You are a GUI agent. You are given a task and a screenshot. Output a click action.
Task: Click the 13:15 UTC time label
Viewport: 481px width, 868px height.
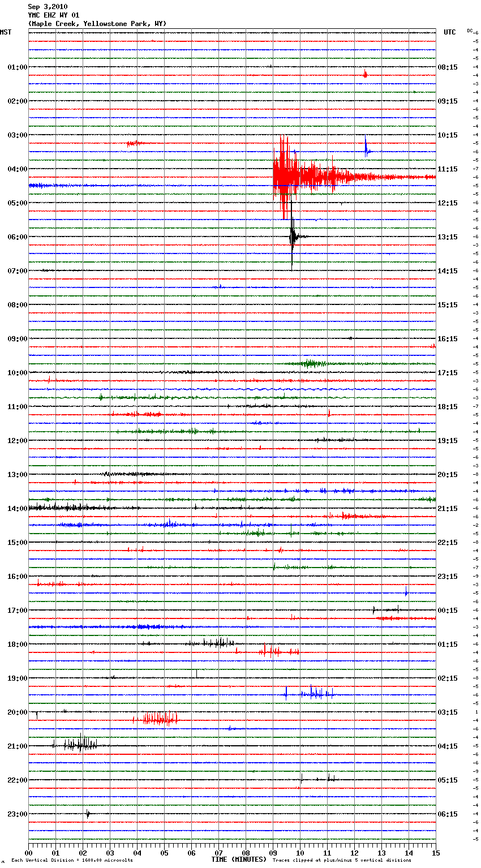tap(448, 237)
